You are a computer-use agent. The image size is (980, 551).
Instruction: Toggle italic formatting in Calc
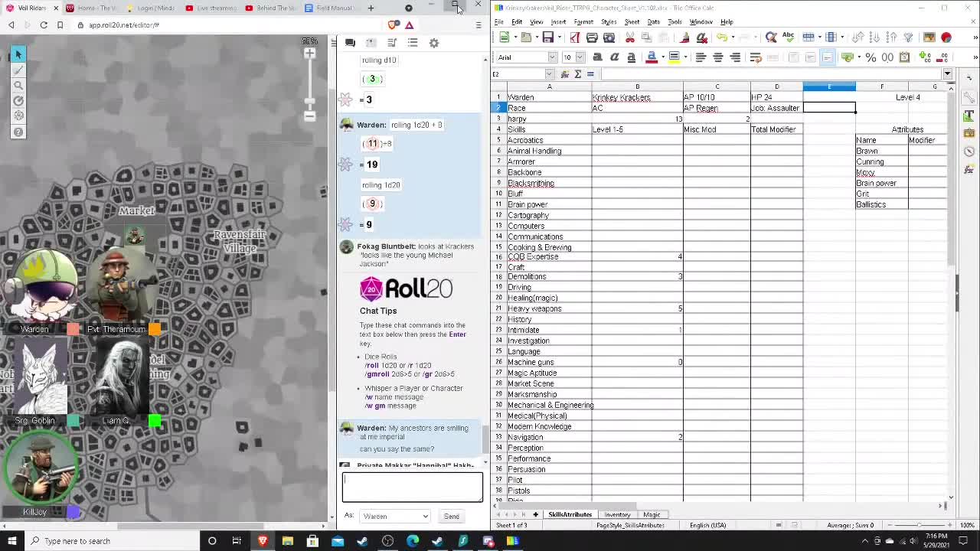pyautogui.click(x=614, y=57)
